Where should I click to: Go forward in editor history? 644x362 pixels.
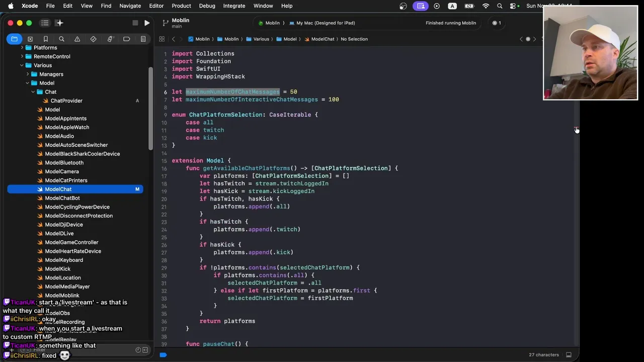click(182, 39)
